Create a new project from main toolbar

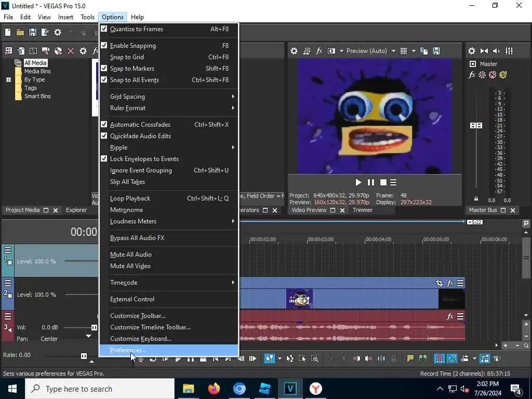8,32
